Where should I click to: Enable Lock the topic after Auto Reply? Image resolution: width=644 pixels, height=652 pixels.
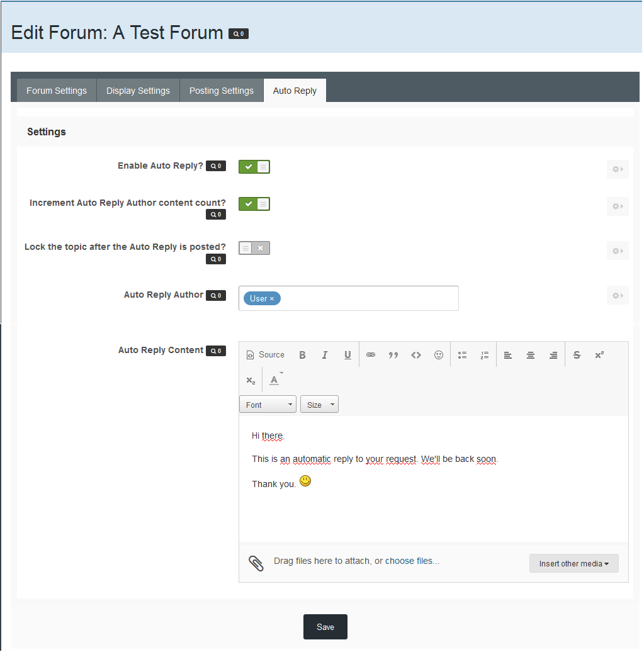[x=254, y=248]
